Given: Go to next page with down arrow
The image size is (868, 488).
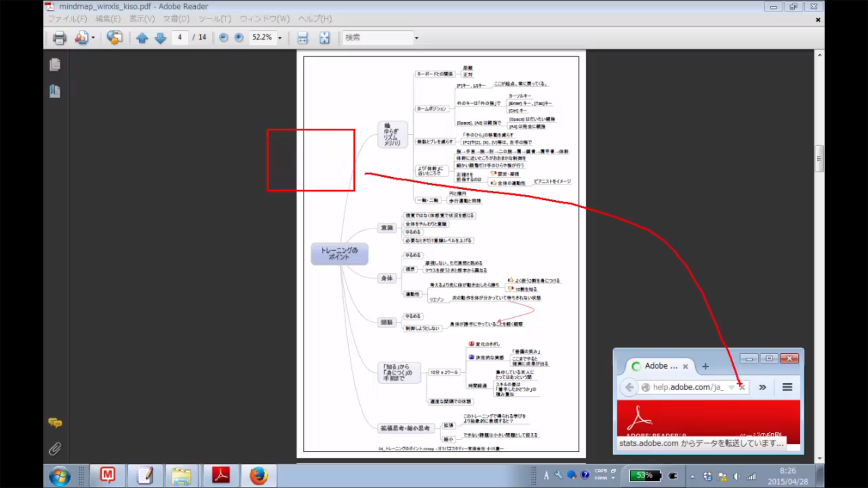Looking at the screenshot, I should click(x=160, y=38).
